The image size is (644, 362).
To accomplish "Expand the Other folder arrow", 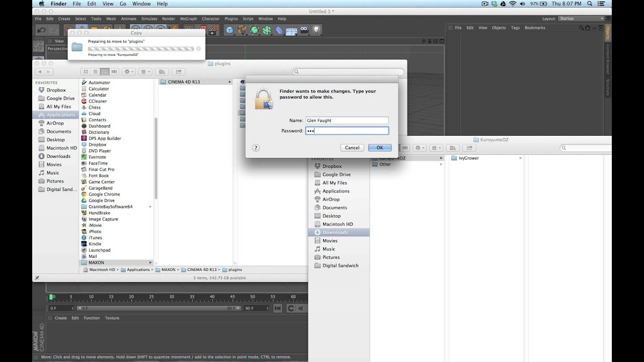I will point(441,164).
